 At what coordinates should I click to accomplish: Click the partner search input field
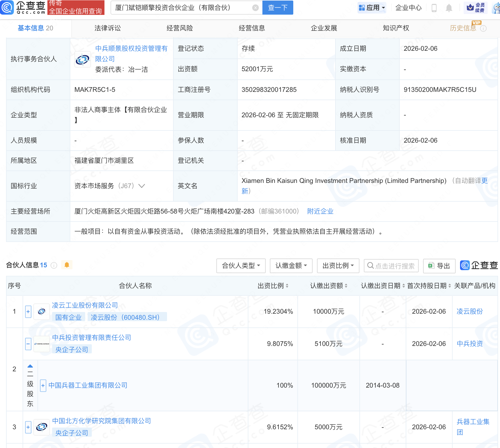[394, 266]
